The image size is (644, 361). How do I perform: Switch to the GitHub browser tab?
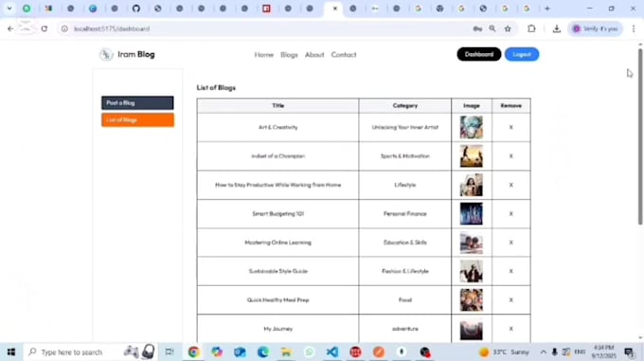[x=136, y=9]
